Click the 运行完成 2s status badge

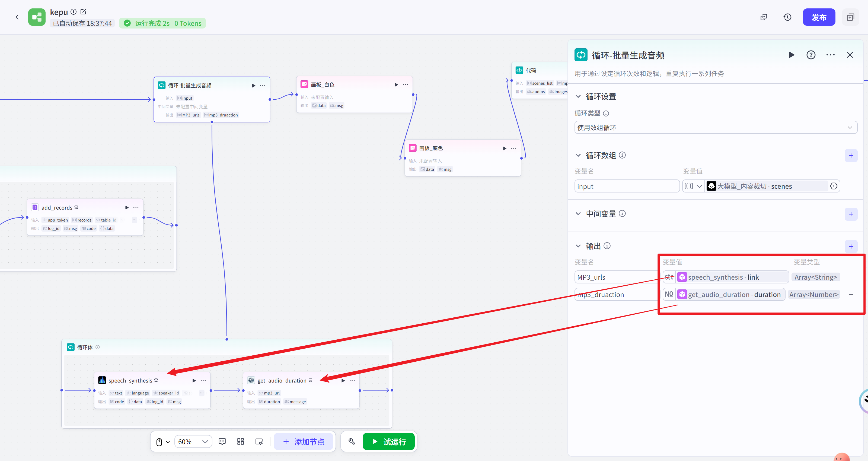click(162, 23)
